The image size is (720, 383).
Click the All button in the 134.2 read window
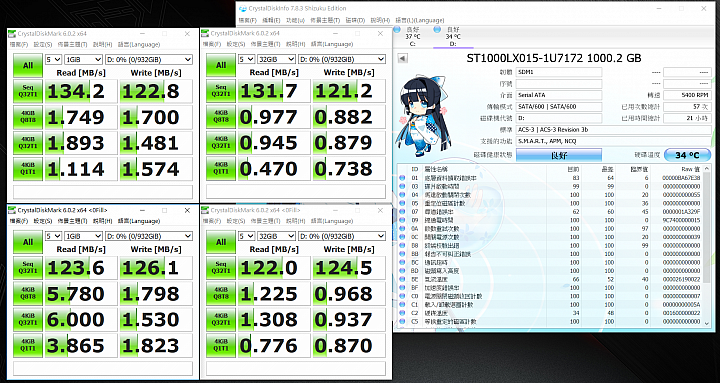pyautogui.click(x=28, y=65)
